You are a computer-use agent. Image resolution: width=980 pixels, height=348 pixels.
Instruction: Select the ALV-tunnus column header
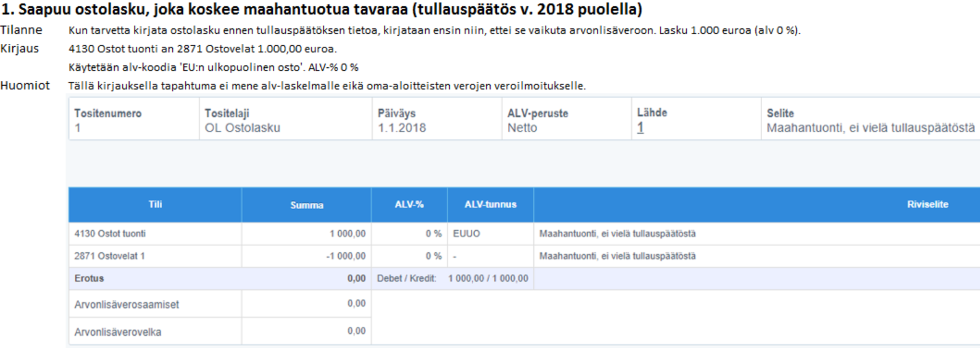(x=491, y=204)
